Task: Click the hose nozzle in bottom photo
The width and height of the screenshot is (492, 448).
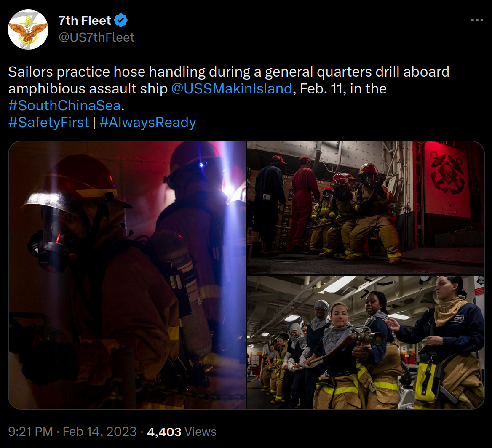Action: [x=369, y=337]
